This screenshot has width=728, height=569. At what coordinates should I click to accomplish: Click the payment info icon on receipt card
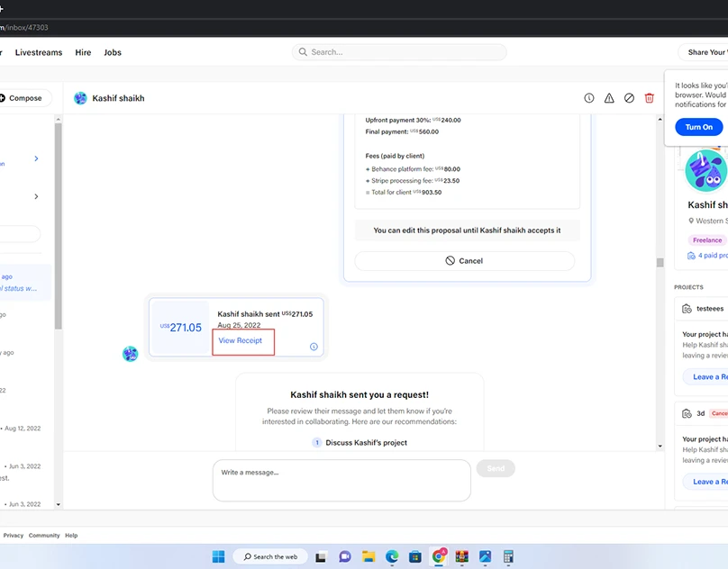(x=314, y=347)
